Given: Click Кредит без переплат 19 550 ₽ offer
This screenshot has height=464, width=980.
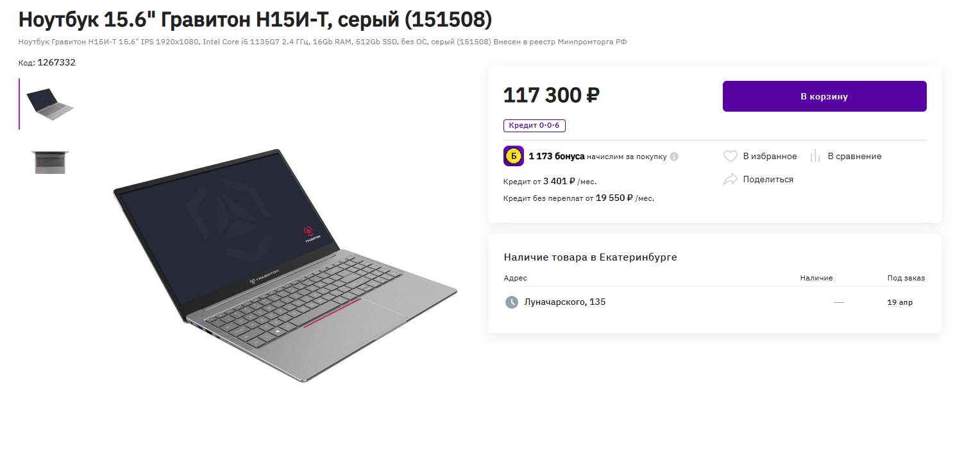Looking at the screenshot, I should pos(579,198).
